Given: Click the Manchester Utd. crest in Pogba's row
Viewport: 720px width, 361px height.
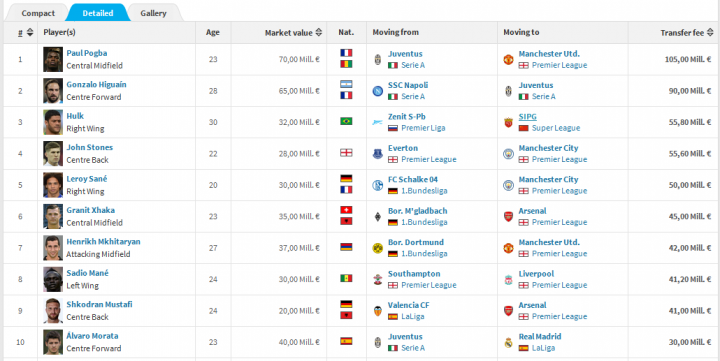Looking at the screenshot, I should click(x=508, y=59).
